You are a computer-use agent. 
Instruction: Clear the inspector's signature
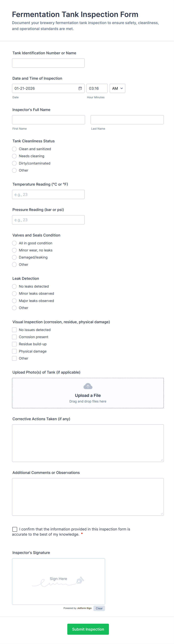pyautogui.click(x=99, y=608)
